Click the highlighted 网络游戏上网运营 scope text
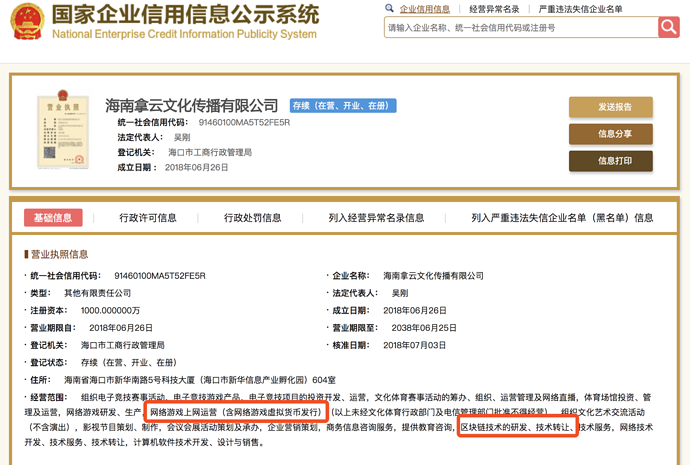The width and height of the screenshot is (690, 465). [236, 412]
